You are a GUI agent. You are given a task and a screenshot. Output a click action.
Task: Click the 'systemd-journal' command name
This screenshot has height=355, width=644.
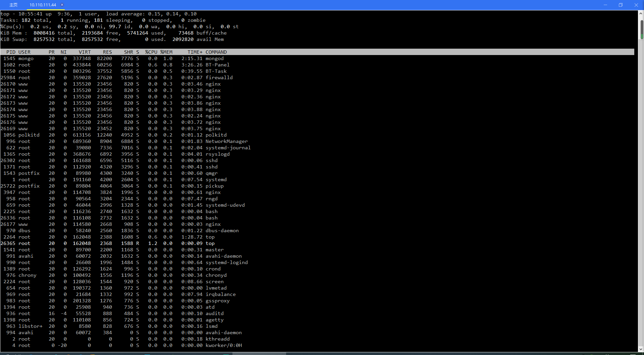228,148
